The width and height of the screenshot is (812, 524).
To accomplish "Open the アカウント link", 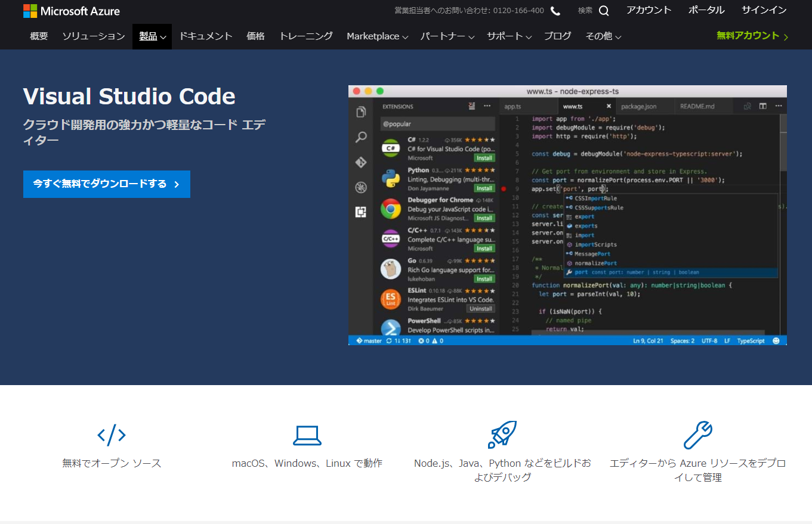I will (x=649, y=10).
